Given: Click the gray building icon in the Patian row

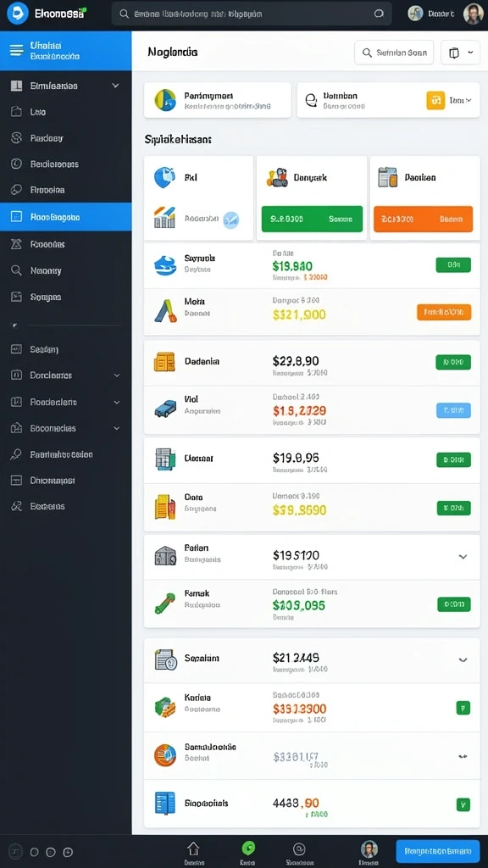Looking at the screenshot, I should click(165, 555).
